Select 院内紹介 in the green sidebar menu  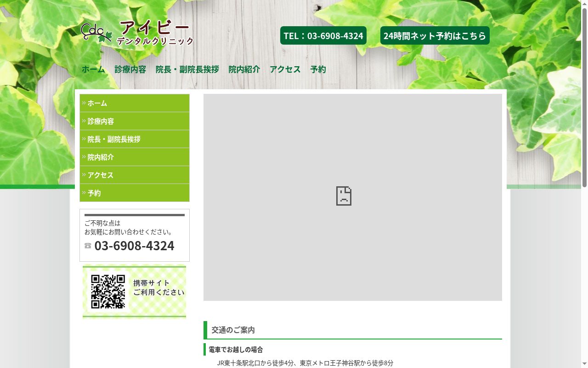coord(135,157)
